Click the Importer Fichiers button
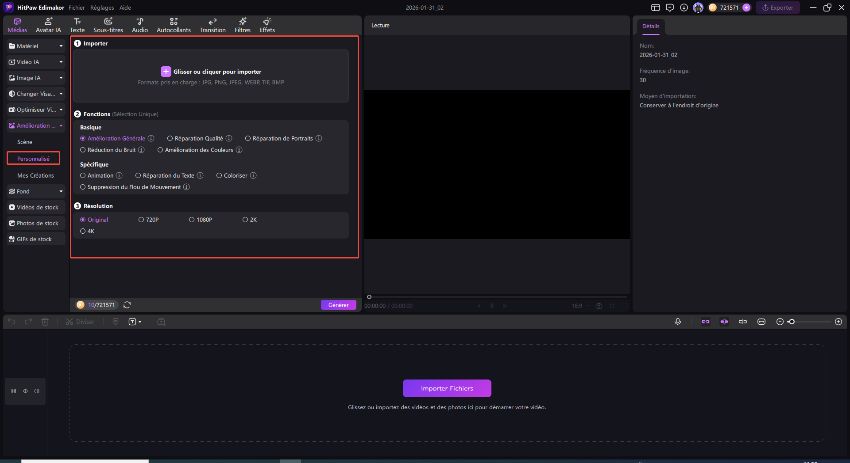The height and width of the screenshot is (463, 850). pos(446,388)
